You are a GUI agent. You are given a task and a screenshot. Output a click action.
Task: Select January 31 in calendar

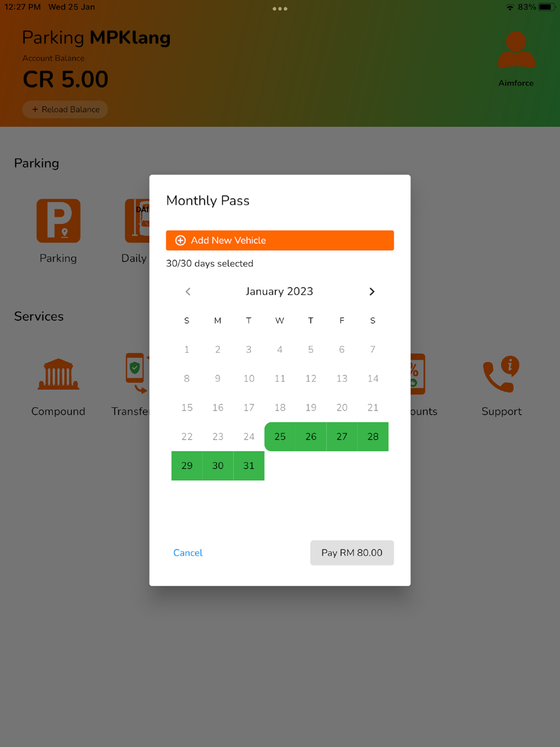coord(249,466)
